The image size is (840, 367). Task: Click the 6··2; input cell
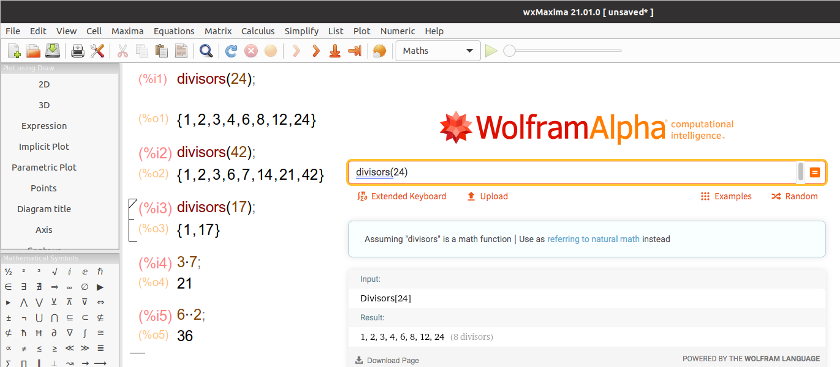(x=191, y=316)
